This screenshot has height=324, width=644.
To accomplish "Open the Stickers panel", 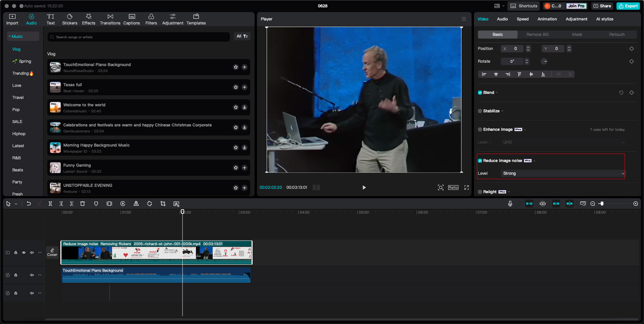I will pyautogui.click(x=69, y=19).
